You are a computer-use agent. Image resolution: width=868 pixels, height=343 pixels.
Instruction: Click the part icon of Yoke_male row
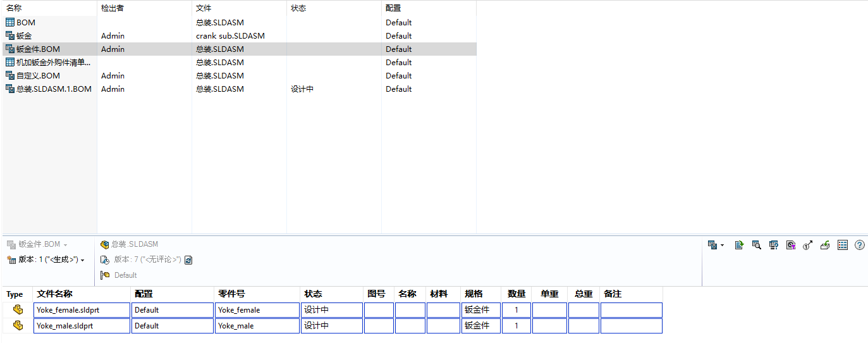point(18,326)
